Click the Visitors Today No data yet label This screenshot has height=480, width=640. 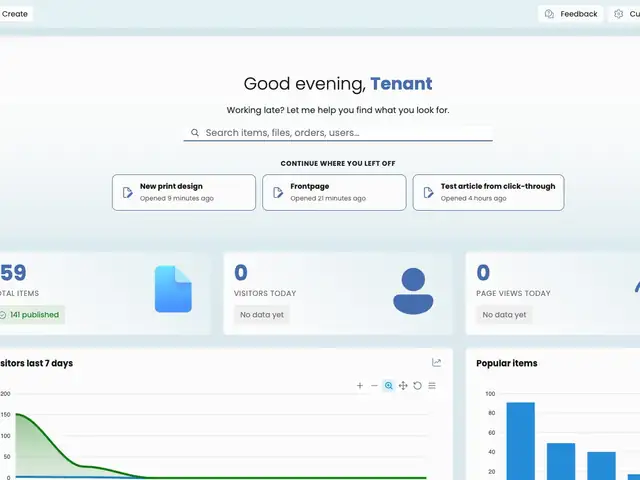262,315
